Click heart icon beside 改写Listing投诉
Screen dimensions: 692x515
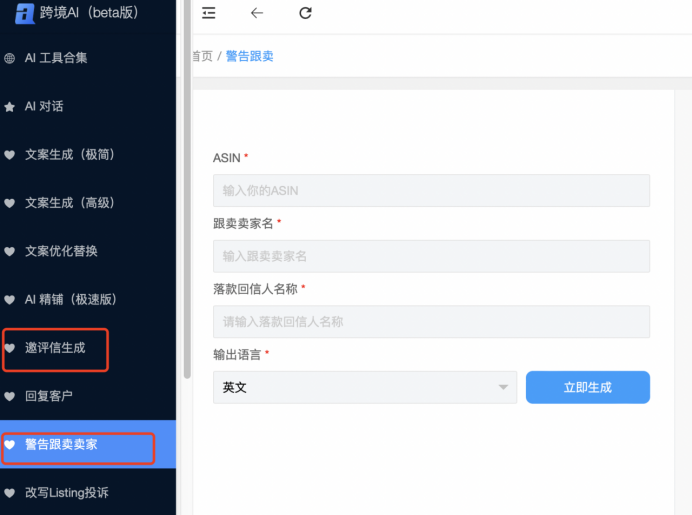point(10,493)
